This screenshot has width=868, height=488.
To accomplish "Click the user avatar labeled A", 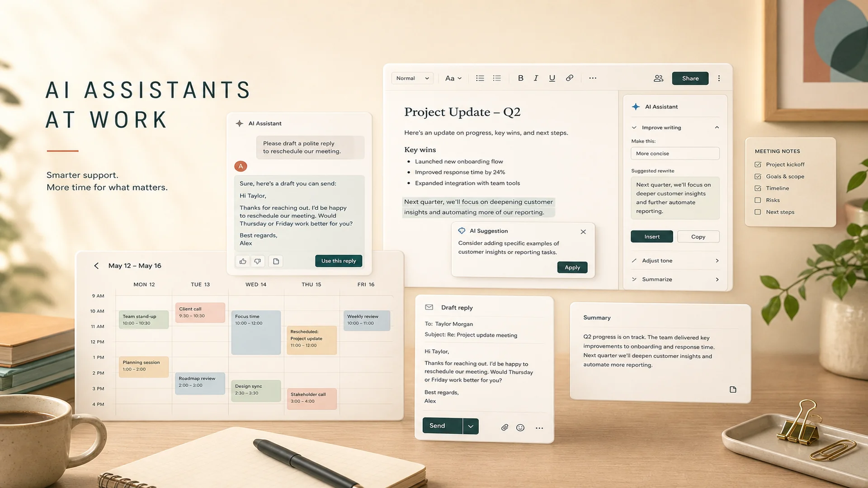I will tap(241, 166).
